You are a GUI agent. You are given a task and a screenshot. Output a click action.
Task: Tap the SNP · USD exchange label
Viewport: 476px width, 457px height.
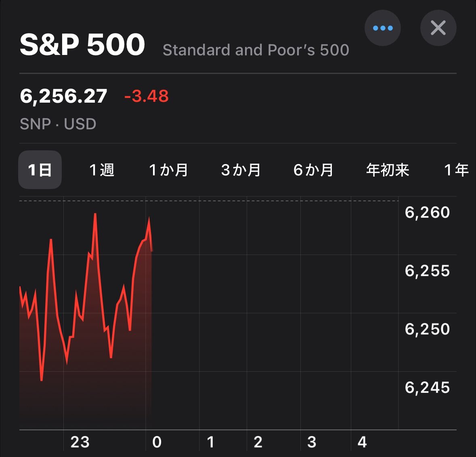pos(58,124)
